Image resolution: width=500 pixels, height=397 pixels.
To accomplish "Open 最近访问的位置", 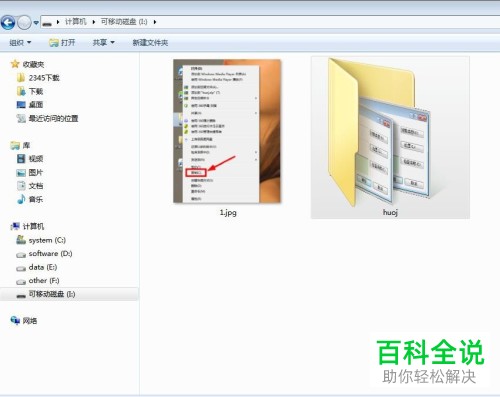I will (x=53, y=118).
